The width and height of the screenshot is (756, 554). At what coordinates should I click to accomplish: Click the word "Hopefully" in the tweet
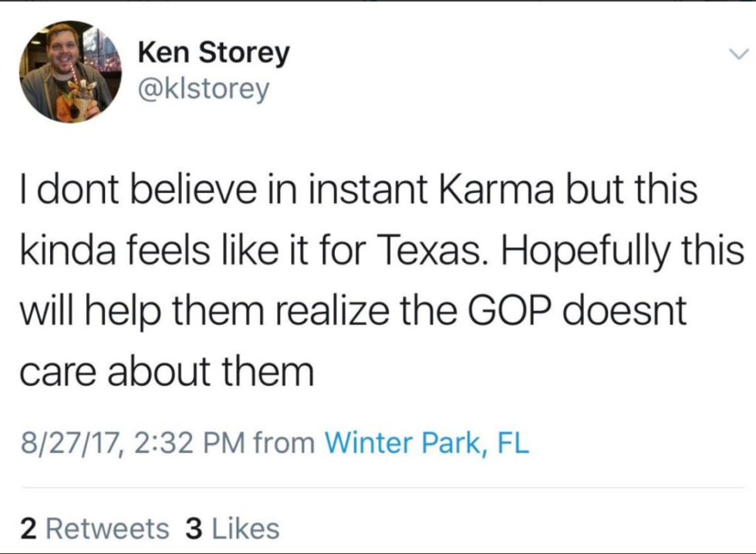tap(604, 252)
